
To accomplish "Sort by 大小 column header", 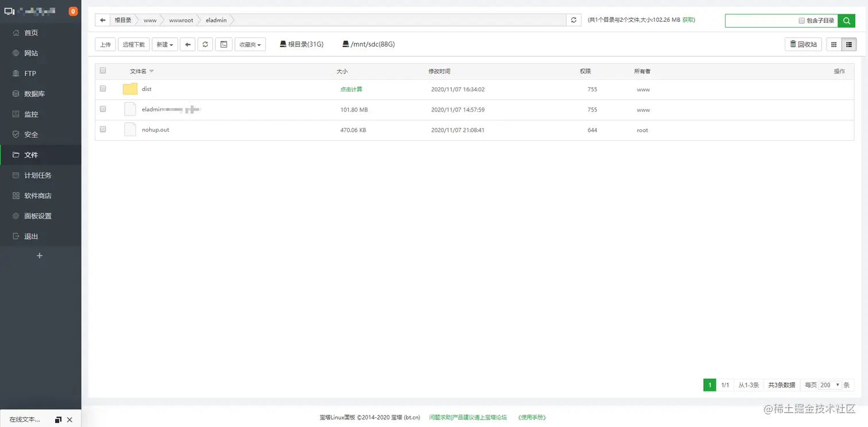I will click(342, 71).
